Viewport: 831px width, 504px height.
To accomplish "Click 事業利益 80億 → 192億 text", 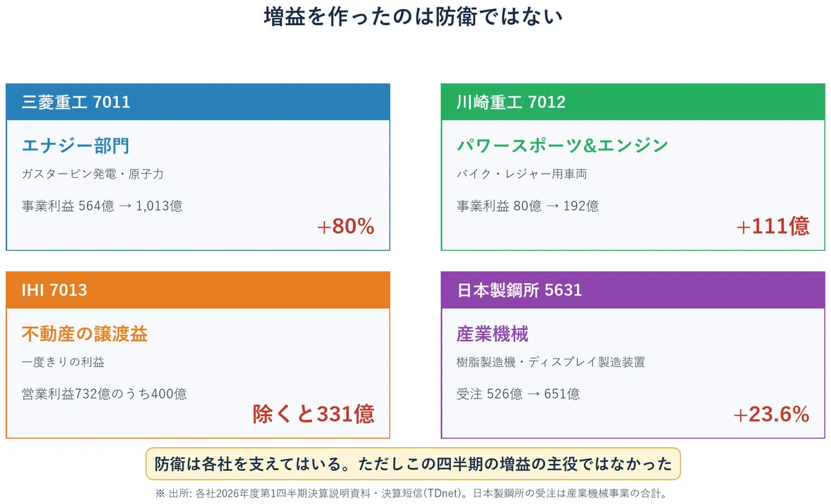I will 528,206.
